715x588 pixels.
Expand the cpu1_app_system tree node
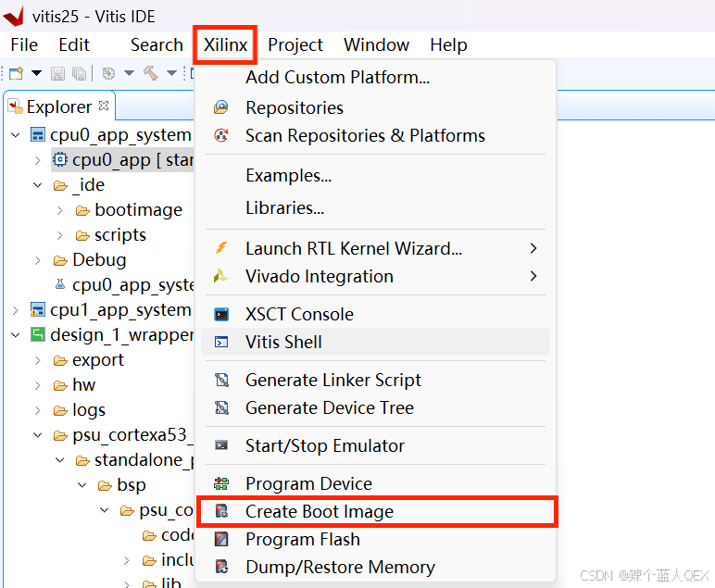click(x=16, y=310)
